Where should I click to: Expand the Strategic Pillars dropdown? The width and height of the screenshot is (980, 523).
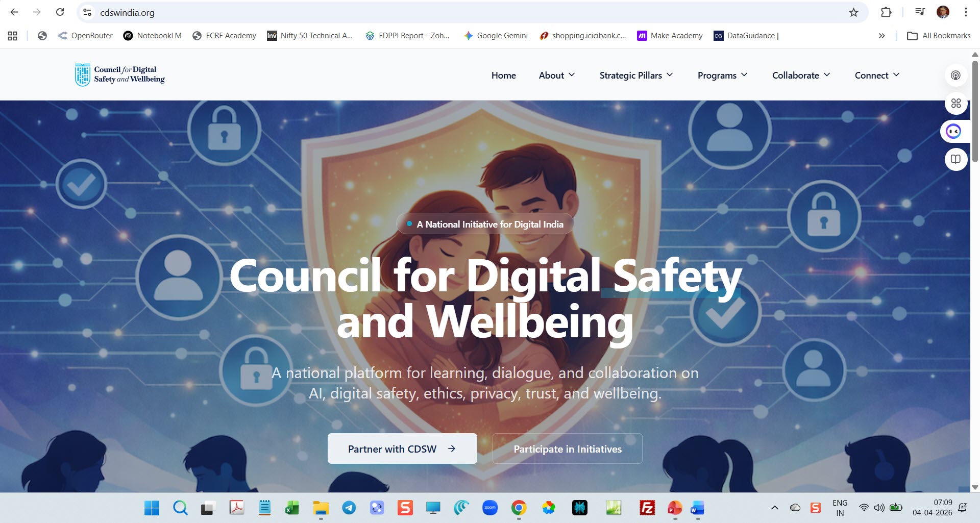(635, 75)
